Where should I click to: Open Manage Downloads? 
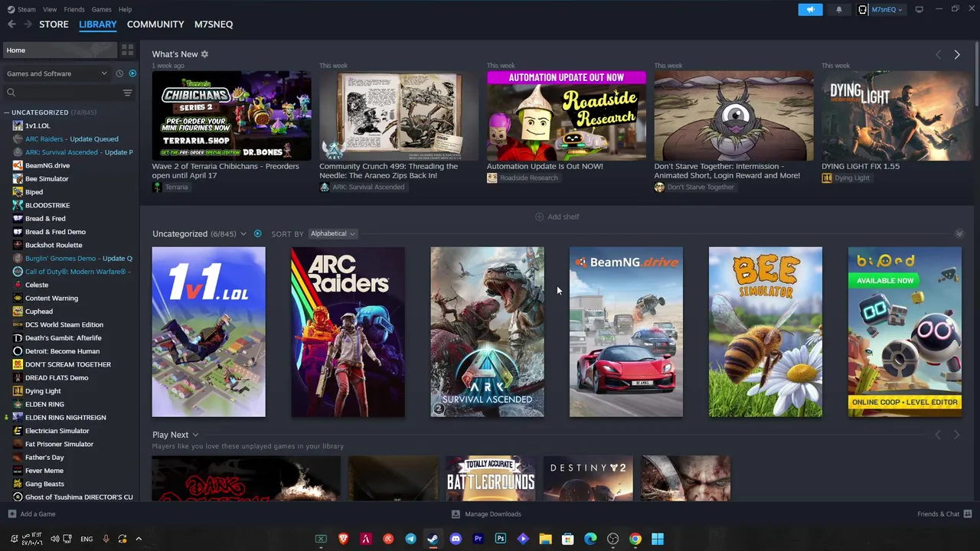[x=486, y=514]
